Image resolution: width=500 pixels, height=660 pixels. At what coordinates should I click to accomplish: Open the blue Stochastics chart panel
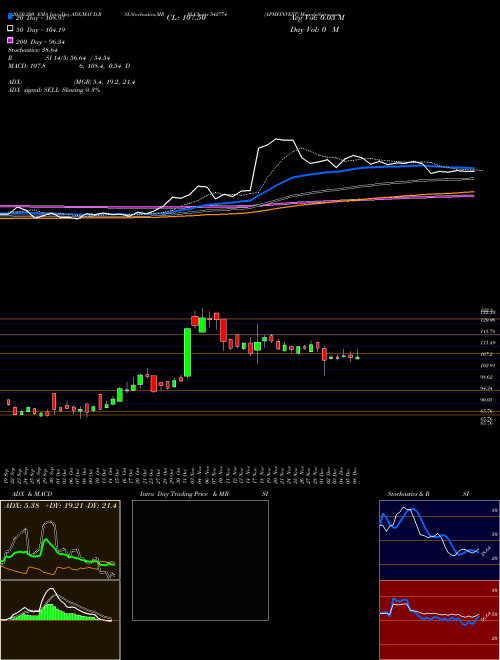point(439,540)
